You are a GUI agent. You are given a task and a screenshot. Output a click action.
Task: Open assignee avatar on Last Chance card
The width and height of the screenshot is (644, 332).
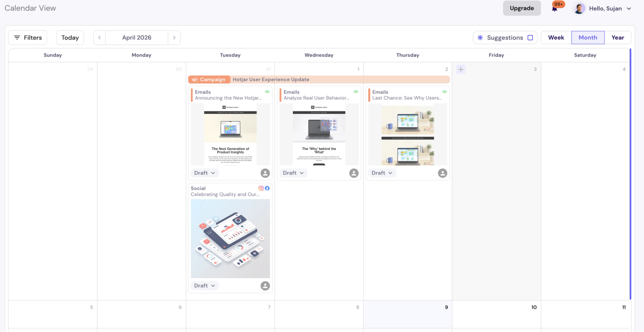(x=442, y=173)
